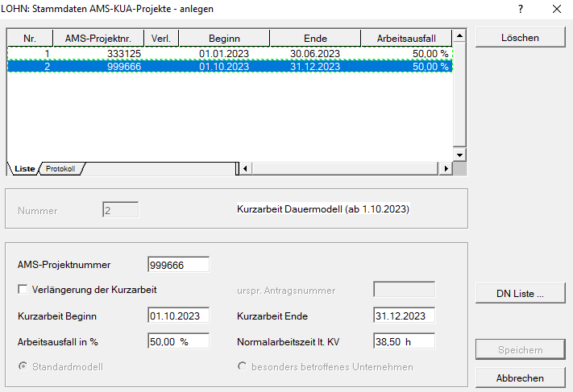Open the DN Liste dialog
Viewport: 573px width, 392px height.
(519, 294)
